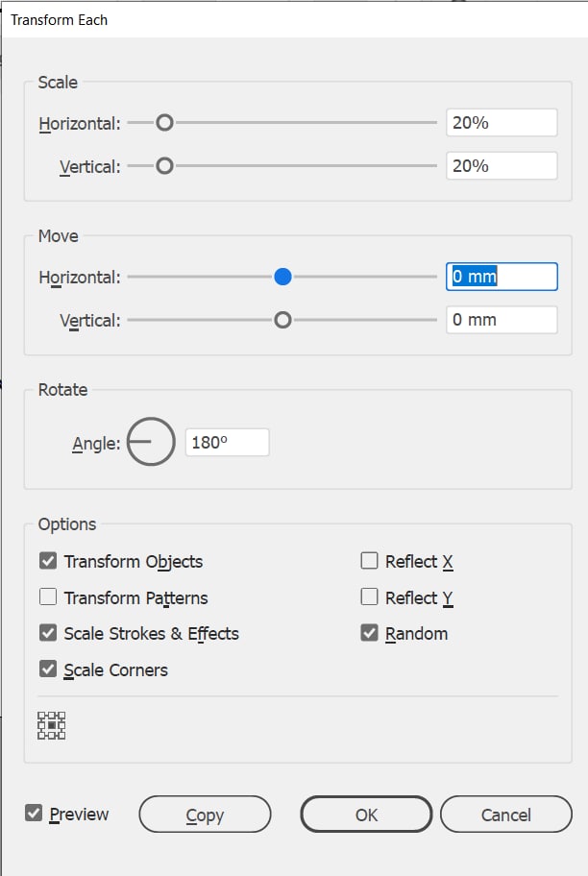This screenshot has height=876, width=588.
Task: Click the Scale Horizontal slider handle
Action: coord(164,122)
